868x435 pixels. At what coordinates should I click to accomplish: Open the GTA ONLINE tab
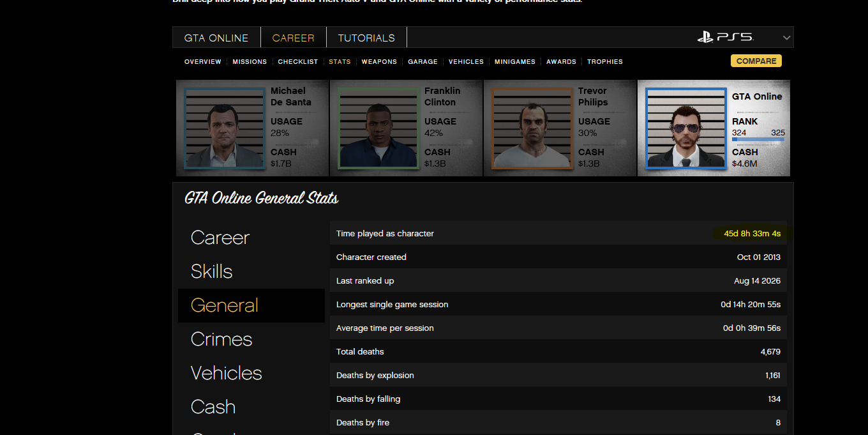[216, 38]
